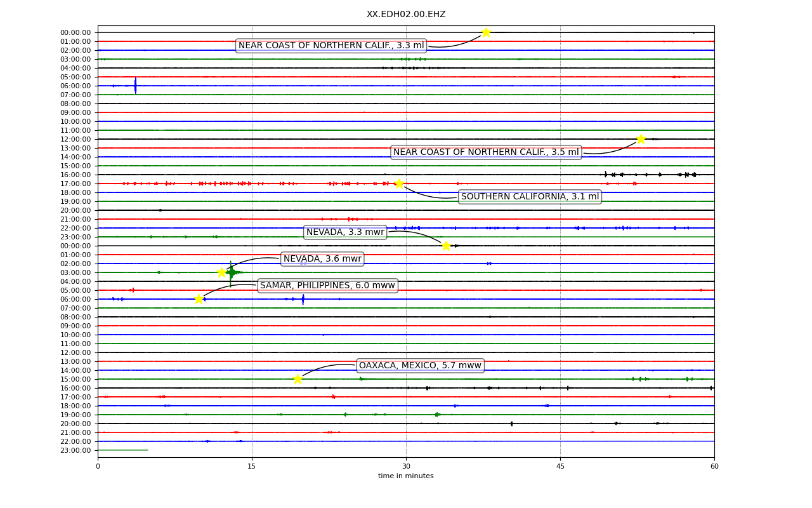Click the star marker for Northern Calif. 3.3 ml
The height and width of the screenshot is (508, 812).
(x=486, y=32)
